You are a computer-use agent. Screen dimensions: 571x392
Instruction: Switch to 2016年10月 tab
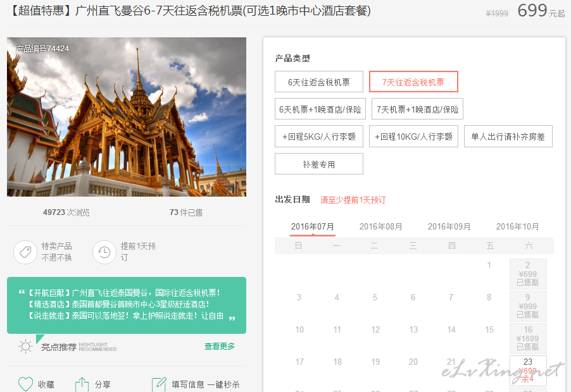pos(517,227)
